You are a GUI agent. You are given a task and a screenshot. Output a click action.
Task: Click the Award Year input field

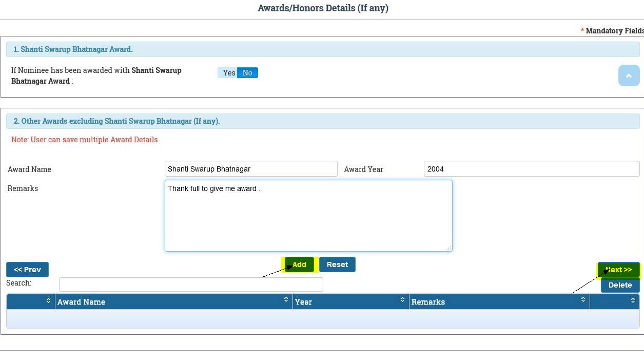(531, 169)
